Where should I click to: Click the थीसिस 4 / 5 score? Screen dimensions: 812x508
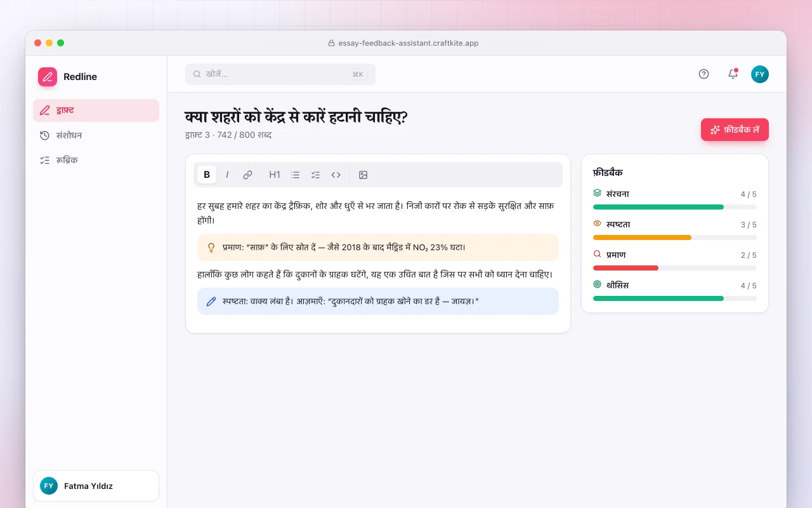coord(749,286)
